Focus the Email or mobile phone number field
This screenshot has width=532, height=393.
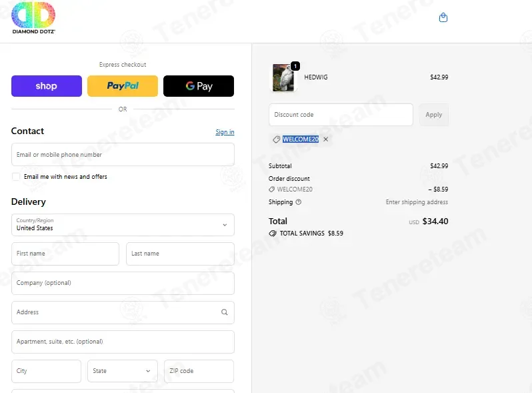(x=123, y=155)
